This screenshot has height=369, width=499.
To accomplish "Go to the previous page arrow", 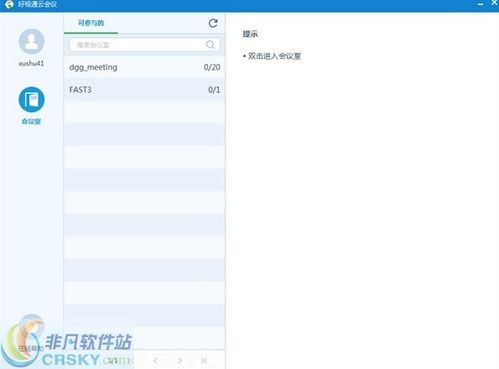I will coord(155,360).
